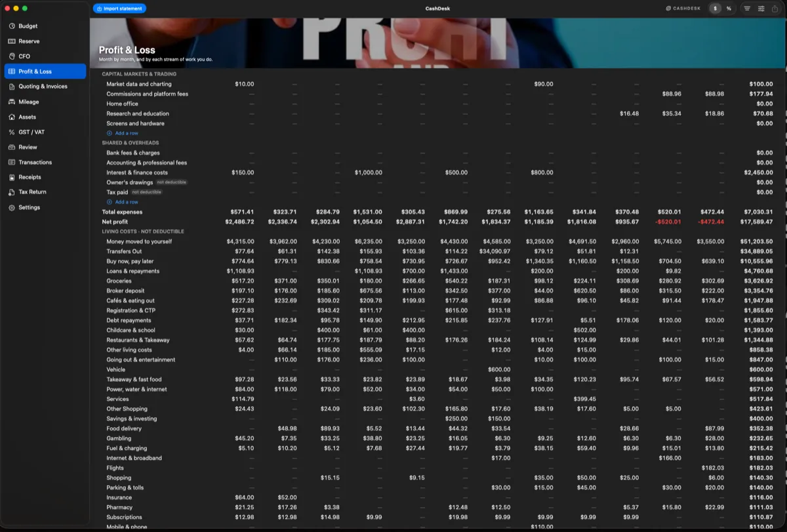Image resolution: width=787 pixels, height=532 pixels.
Task: Click the $600.00 Vehicle cell
Action: point(500,369)
